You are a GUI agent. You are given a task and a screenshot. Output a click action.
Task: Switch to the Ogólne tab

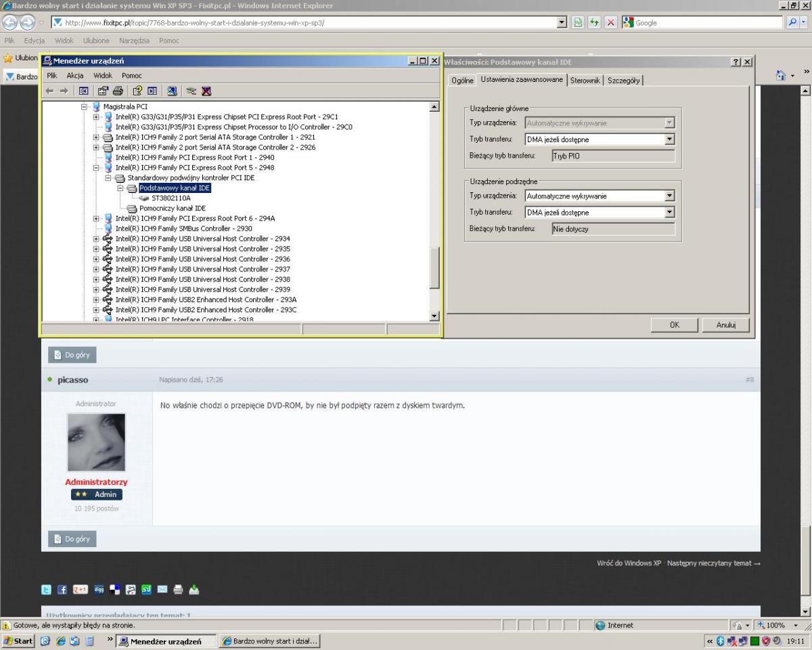[462, 81]
